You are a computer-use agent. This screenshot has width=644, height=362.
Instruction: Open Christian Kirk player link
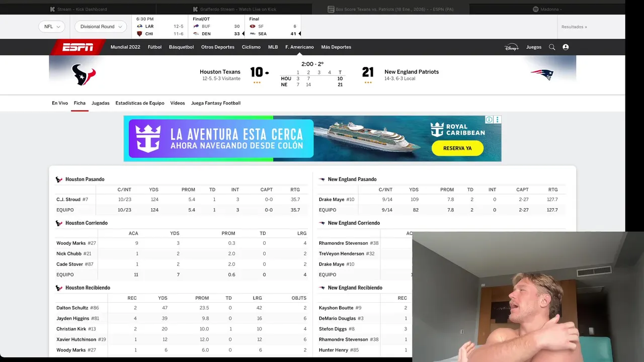71,329
